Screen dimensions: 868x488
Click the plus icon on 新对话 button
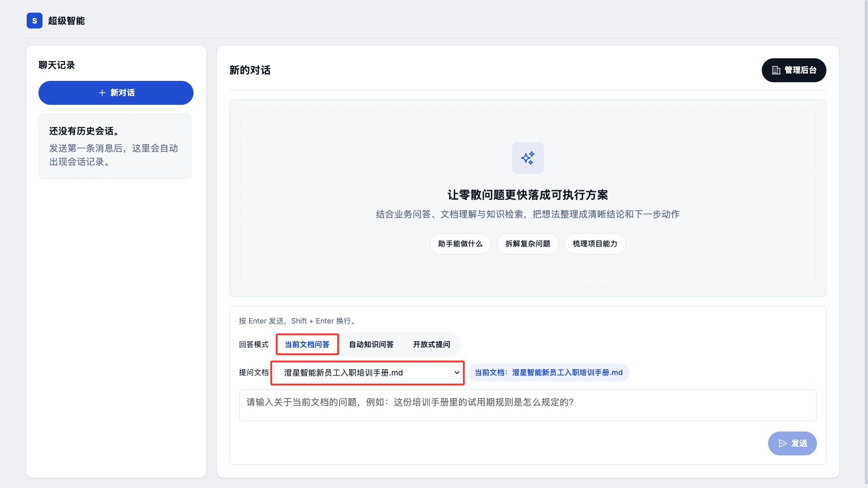coord(102,93)
